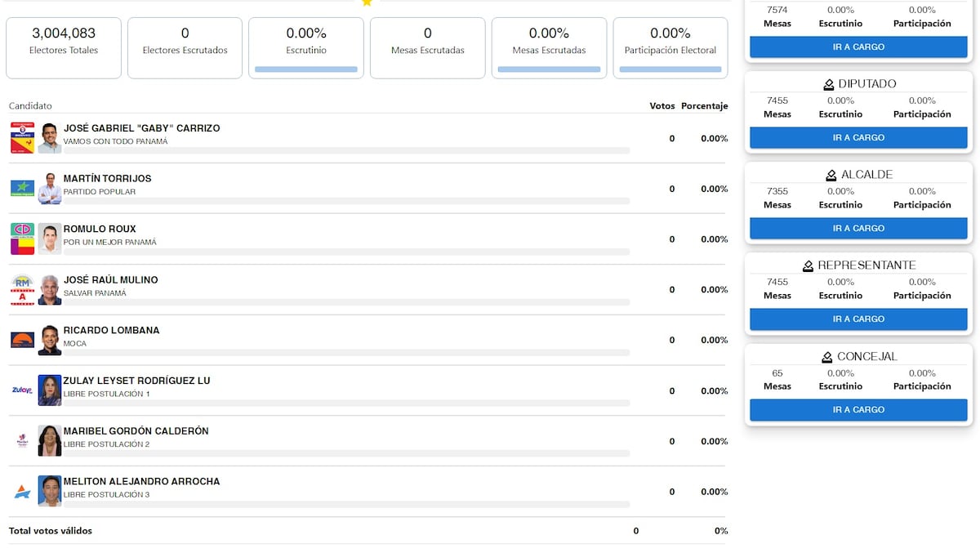The height and width of the screenshot is (553, 980).
Task: Click the ballot box icon beside Alcalde
Action: (x=831, y=175)
